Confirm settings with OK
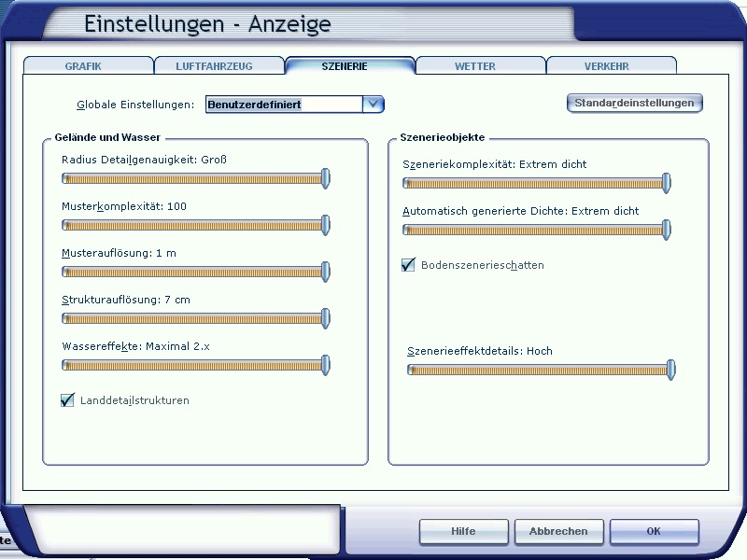 [x=654, y=531]
